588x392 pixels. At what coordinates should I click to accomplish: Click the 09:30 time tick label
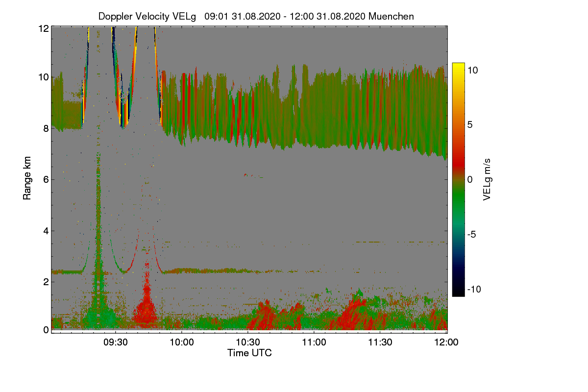pyautogui.click(x=116, y=343)
